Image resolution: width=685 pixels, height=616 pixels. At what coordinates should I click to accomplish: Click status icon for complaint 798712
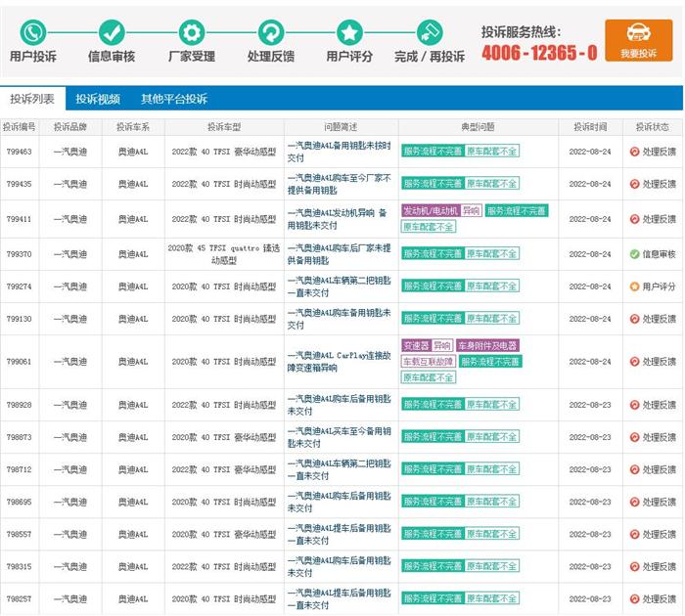coord(634,469)
